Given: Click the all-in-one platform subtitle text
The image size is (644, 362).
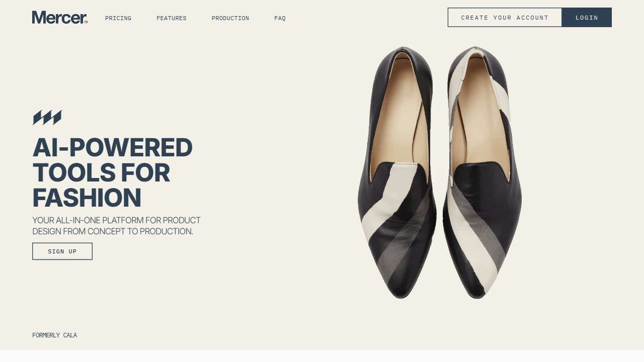Looking at the screenshot, I should [116, 226].
